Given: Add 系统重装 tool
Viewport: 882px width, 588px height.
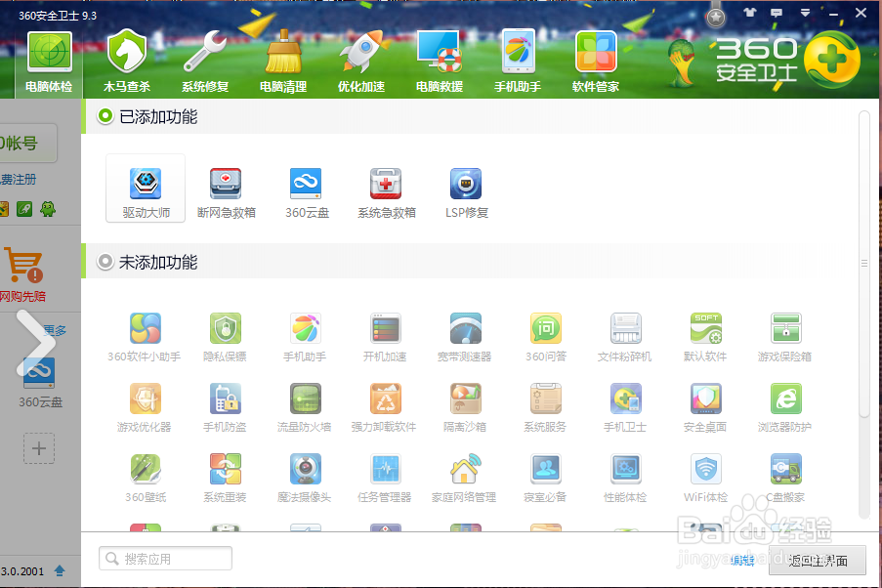Looking at the screenshot, I should point(225,478).
